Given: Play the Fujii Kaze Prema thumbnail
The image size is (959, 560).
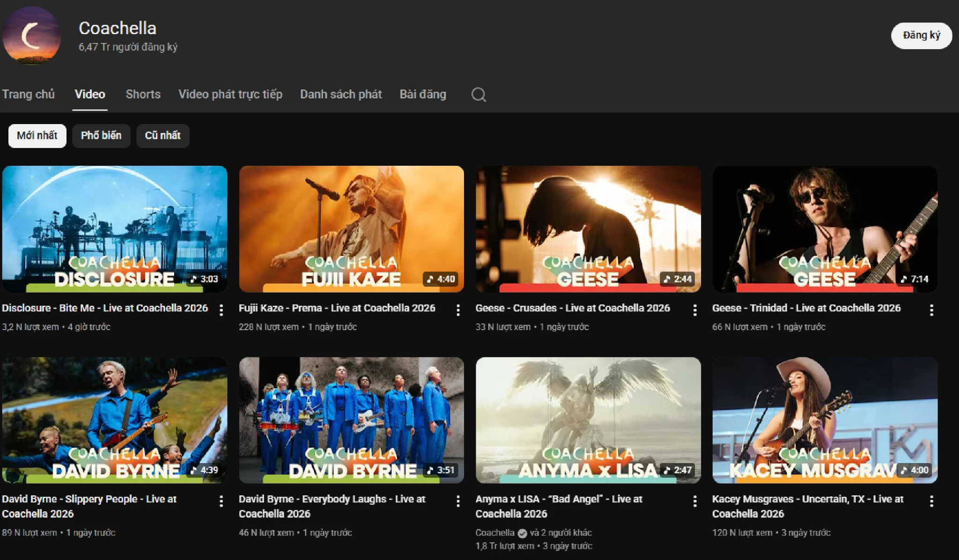Looking at the screenshot, I should point(351,228).
